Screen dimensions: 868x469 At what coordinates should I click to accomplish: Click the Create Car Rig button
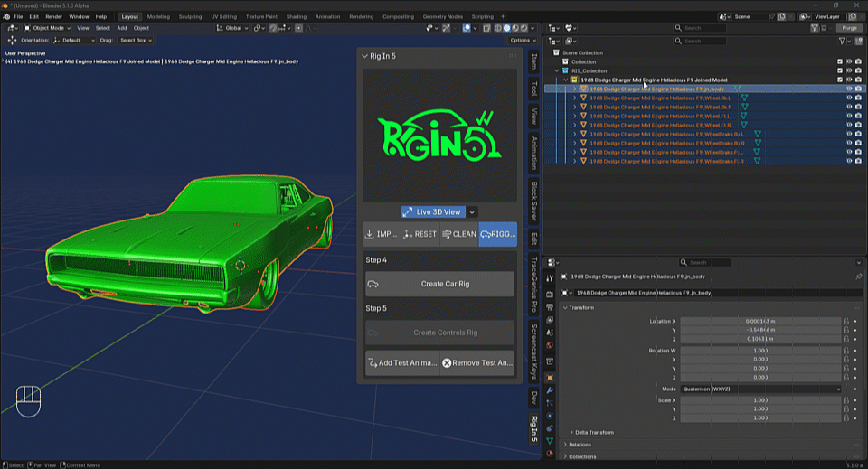point(439,284)
